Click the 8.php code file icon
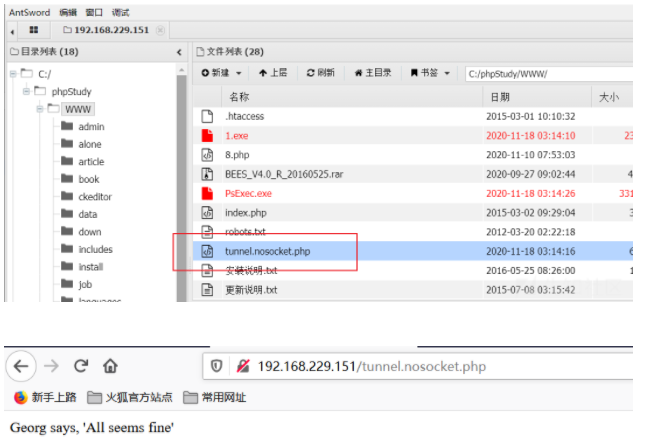649x438 pixels. coord(207,155)
